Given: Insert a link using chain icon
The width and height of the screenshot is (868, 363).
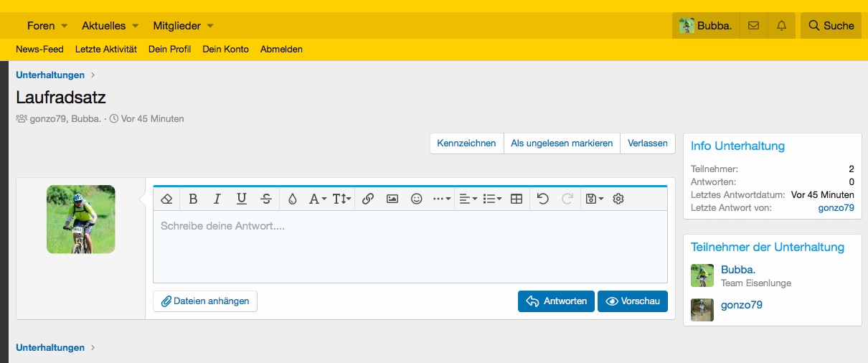Looking at the screenshot, I should coord(368,199).
